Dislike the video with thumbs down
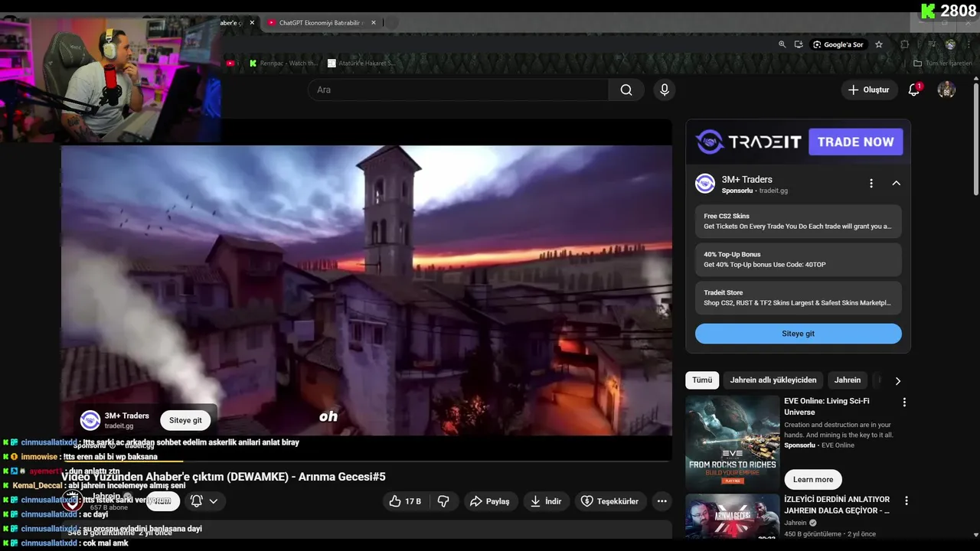Screen dimensions: 980x551 443,501
